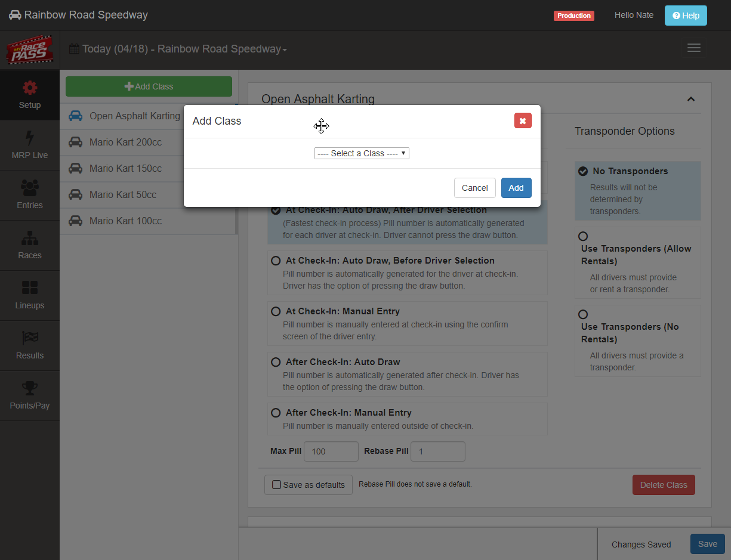
Task: Open Lineups grid icon
Action: tap(29, 288)
